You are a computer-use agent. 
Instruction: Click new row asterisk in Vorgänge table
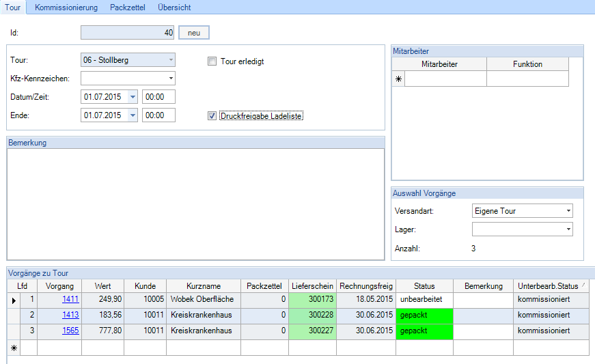point(13,348)
